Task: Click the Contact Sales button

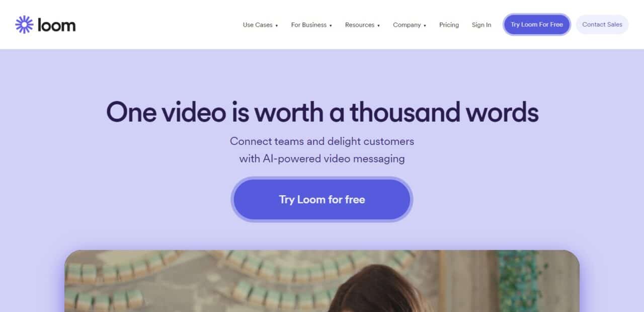Action: [x=602, y=25]
